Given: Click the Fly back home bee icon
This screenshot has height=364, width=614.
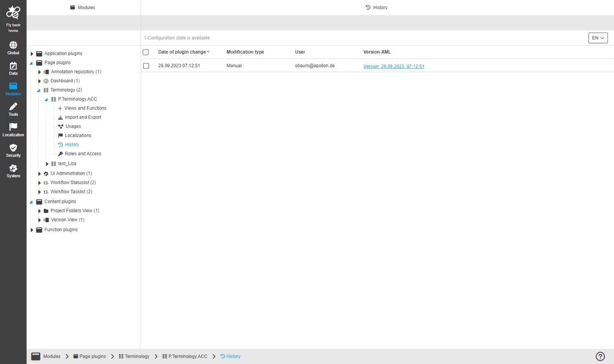Looking at the screenshot, I should tap(13, 13).
